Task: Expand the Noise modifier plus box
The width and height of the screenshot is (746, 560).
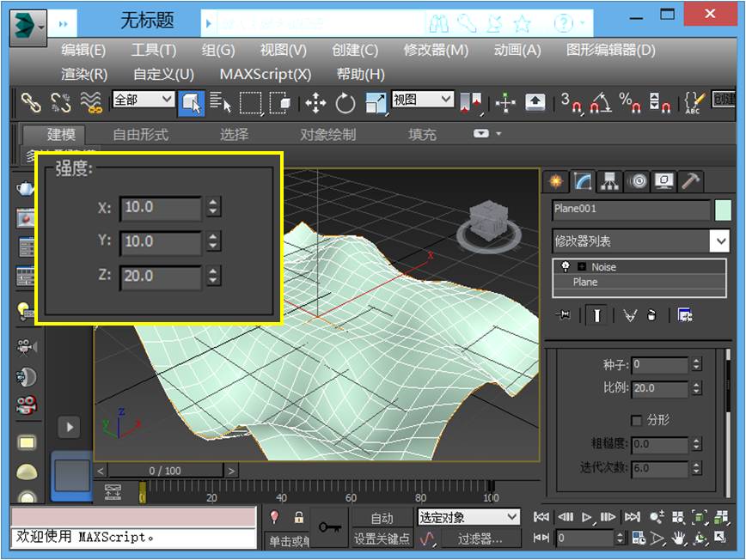Action: pyautogui.click(x=581, y=266)
